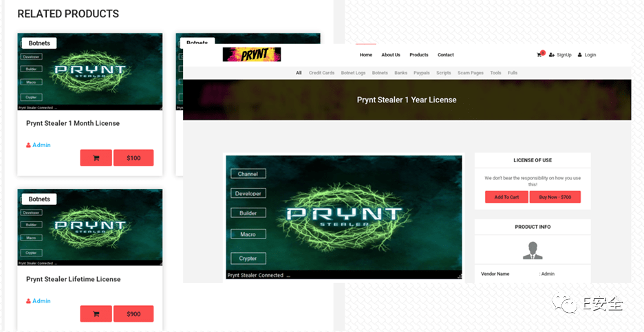644x332 pixels.
Task: Click the Vendor Name label
Action: coord(495,274)
